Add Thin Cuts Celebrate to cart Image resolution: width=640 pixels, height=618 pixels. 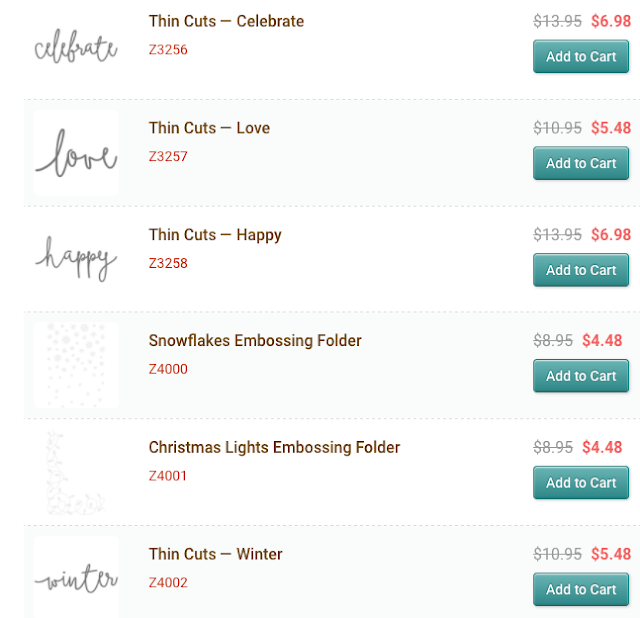tap(580, 57)
